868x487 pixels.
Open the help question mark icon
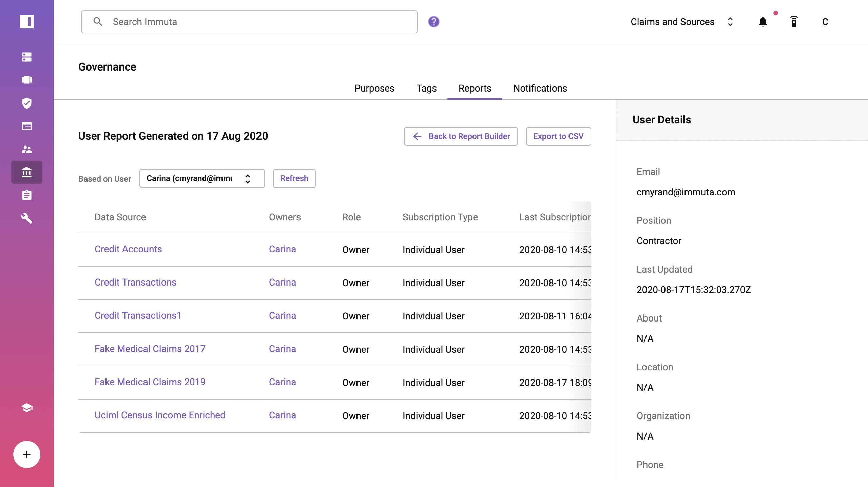point(433,21)
